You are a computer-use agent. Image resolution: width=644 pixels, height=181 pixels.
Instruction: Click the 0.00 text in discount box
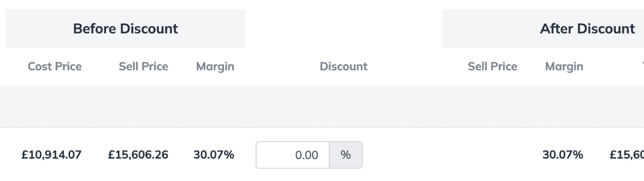coord(307,155)
